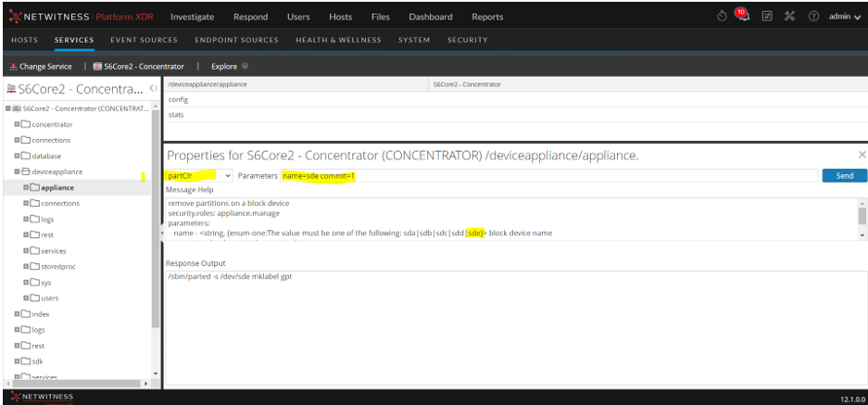Click the S6Core2 - Concentrator toolbar button

139,67
